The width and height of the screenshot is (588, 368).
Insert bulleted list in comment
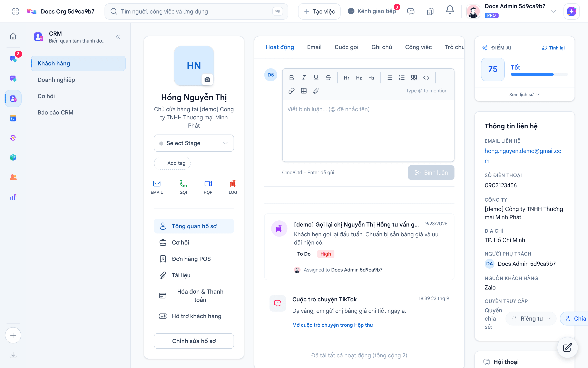pyautogui.click(x=390, y=78)
